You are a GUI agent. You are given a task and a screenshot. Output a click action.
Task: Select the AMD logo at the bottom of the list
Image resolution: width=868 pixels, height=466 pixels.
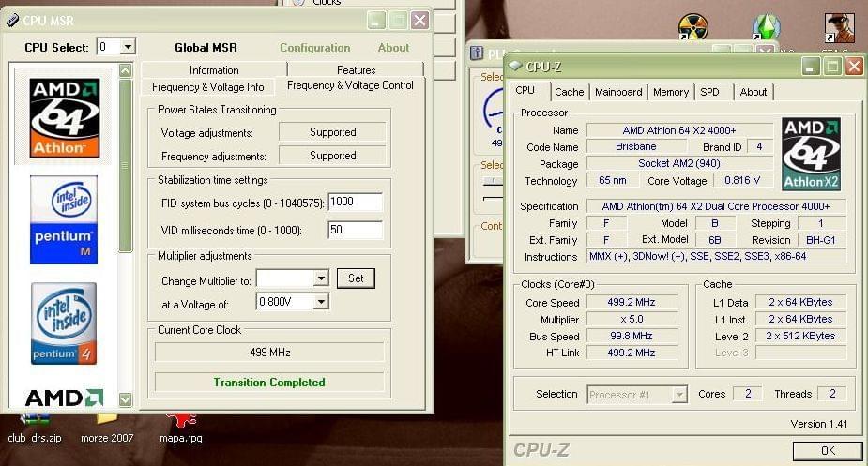[64, 398]
